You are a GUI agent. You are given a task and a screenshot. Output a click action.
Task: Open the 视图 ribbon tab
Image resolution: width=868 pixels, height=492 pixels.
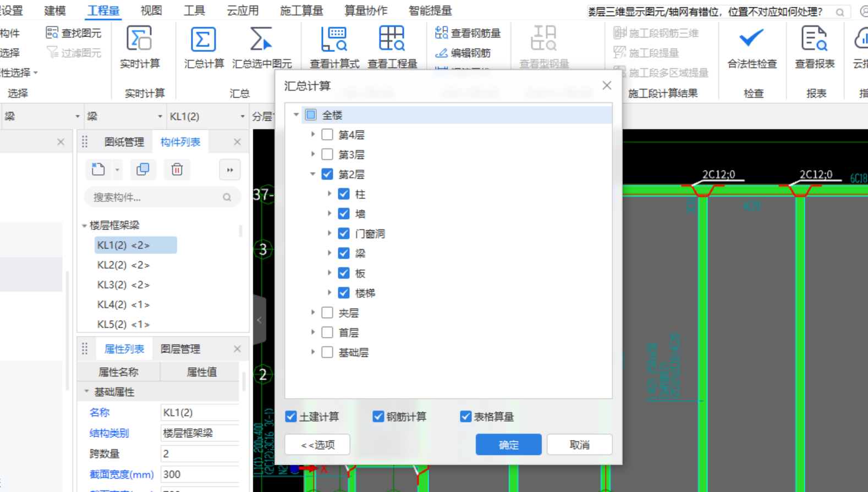pyautogui.click(x=151, y=10)
